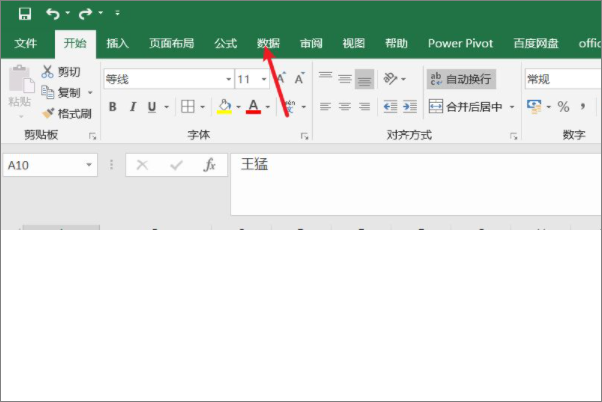Click the 格式刷 format painter button
Screen dimensions: 602x402
coord(67,114)
